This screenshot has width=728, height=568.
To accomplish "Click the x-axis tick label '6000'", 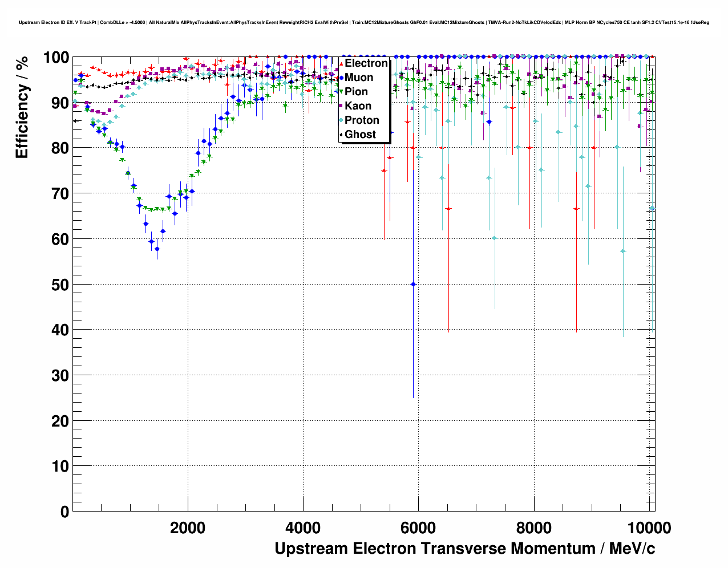I will click(418, 528).
